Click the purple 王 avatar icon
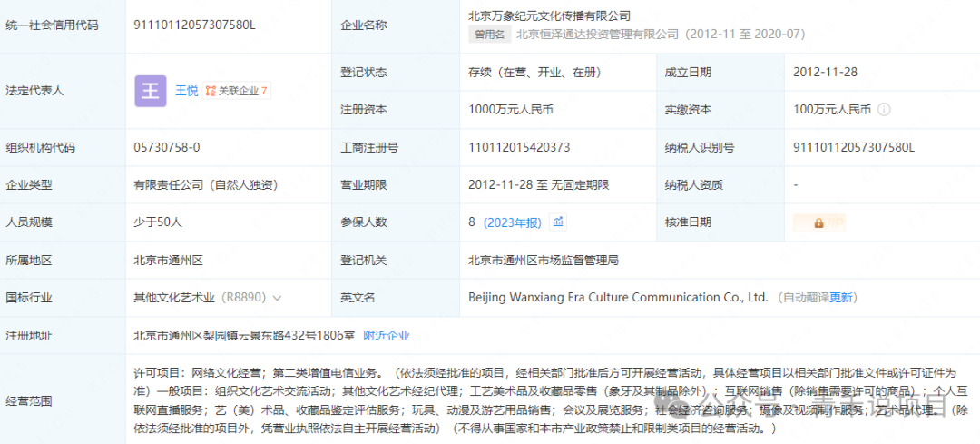Viewport: 980px width, 444px height. coord(150,92)
